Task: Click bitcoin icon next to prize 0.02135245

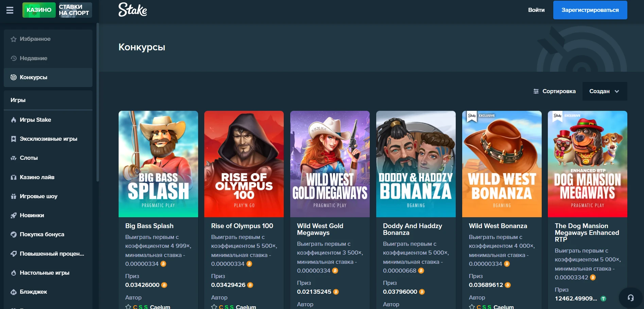Action: (x=336, y=292)
